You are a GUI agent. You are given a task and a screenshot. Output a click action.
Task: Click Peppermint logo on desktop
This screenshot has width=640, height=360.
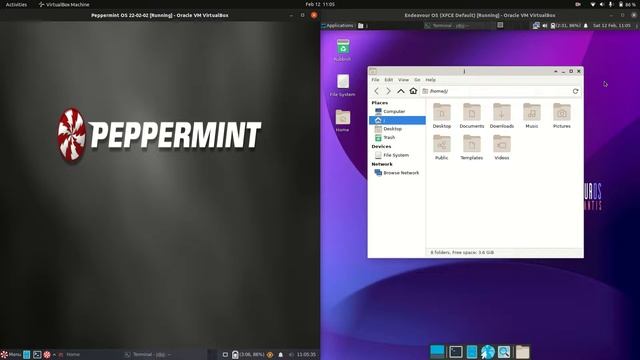point(159,136)
